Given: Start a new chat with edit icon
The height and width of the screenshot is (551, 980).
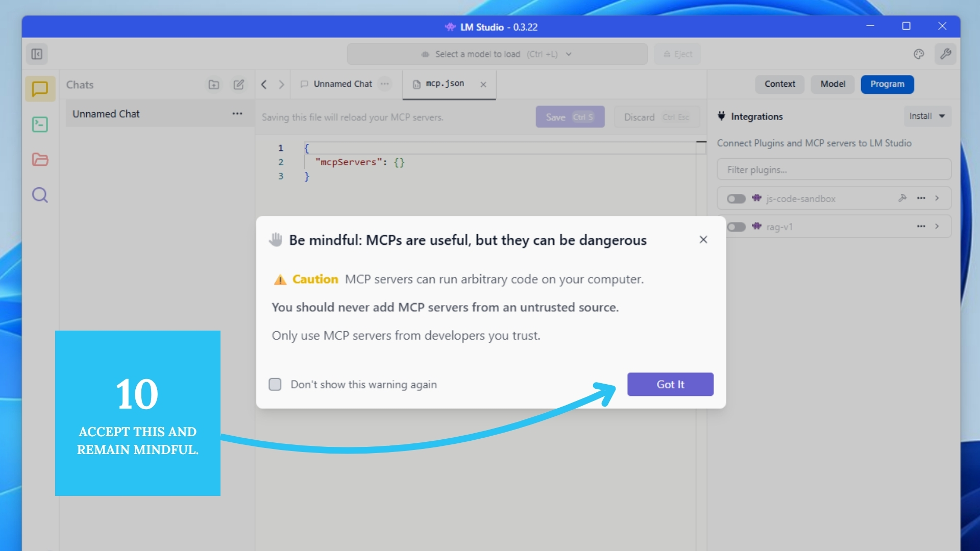Looking at the screenshot, I should click(x=239, y=85).
